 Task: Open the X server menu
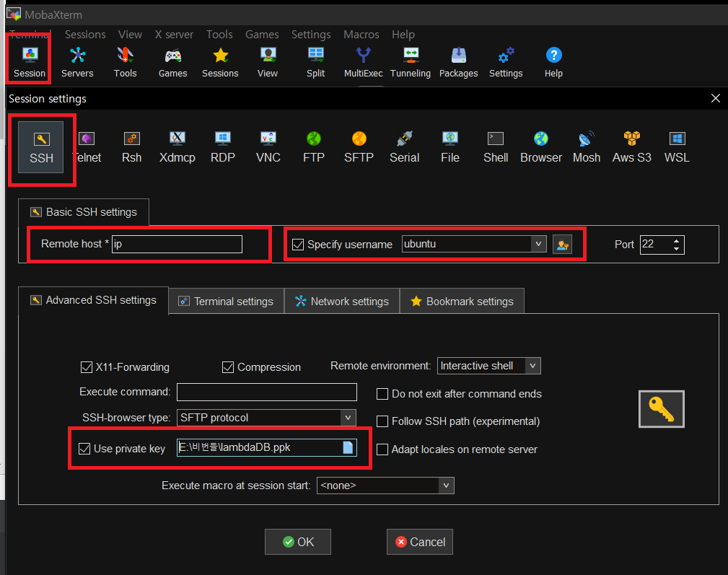tap(174, 35)
